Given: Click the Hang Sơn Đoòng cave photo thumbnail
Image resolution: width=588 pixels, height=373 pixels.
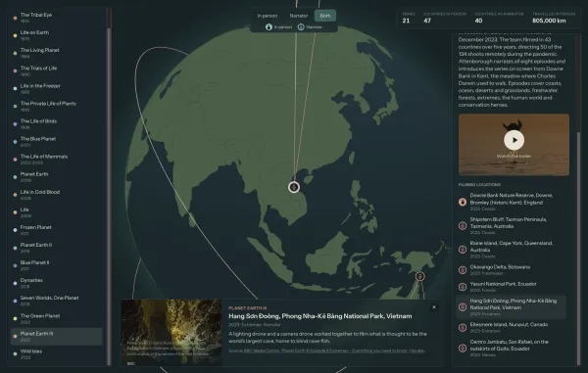Looking at the screenshot, I should click(171, 332).
